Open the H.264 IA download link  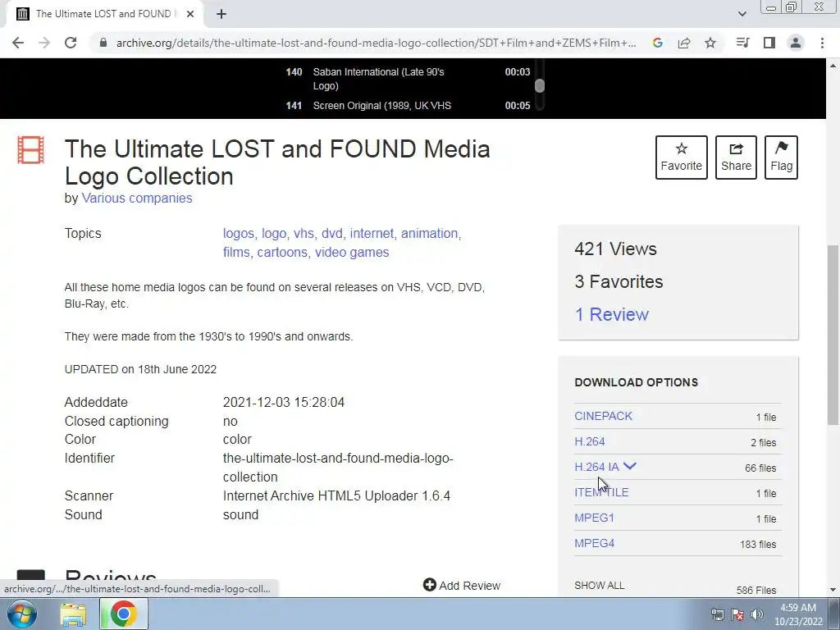pyautogui.click(x=596, y=467)
